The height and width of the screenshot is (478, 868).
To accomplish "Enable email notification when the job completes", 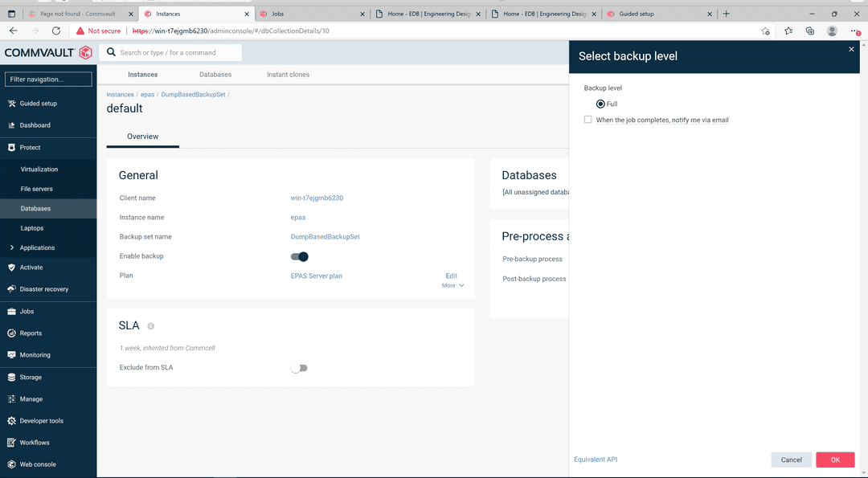I will click(588, 119).
